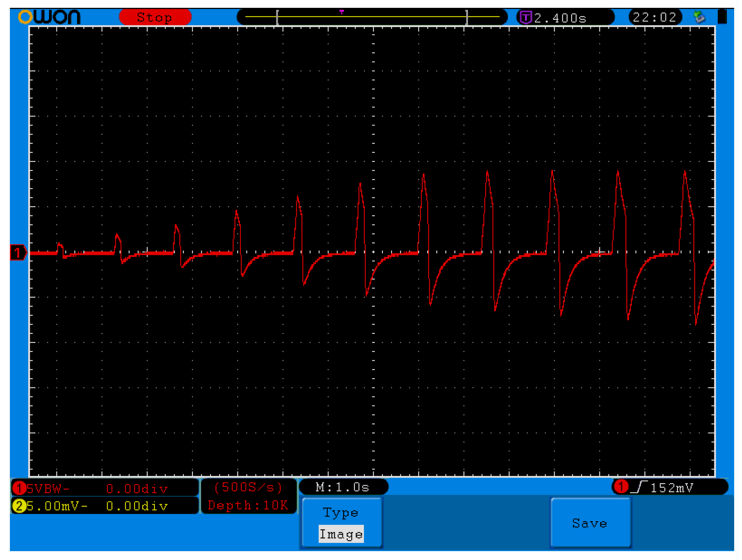Click the purple T trigger position icon
Viewport: 742px width, 560px height.
click(526, 17)
